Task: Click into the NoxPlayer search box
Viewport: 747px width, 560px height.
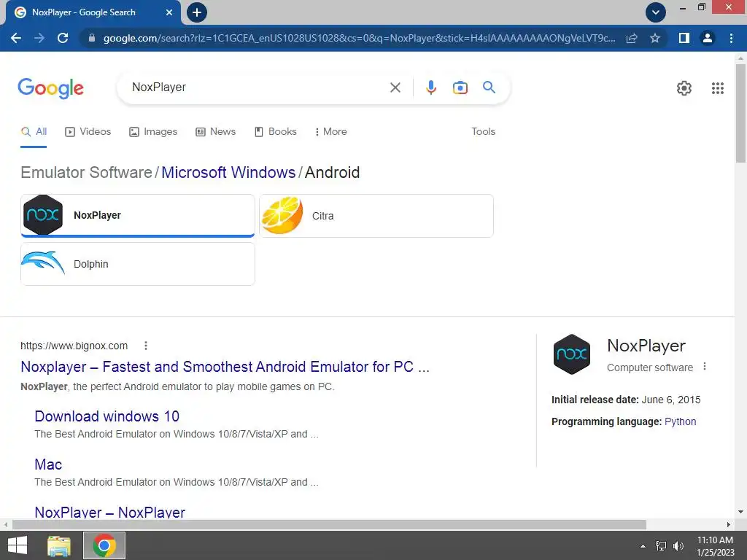Action: pos(258,87)
